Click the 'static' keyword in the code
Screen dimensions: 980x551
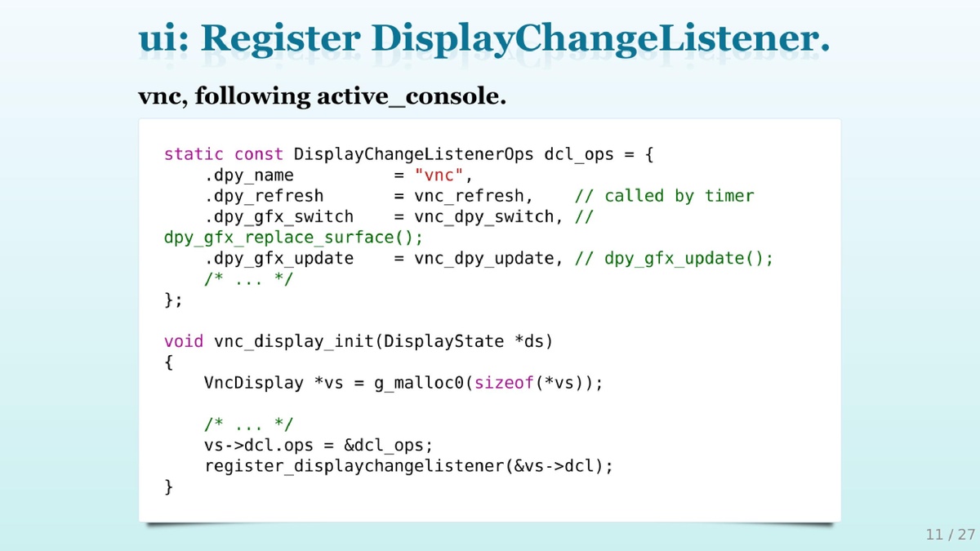click(194, 154)
